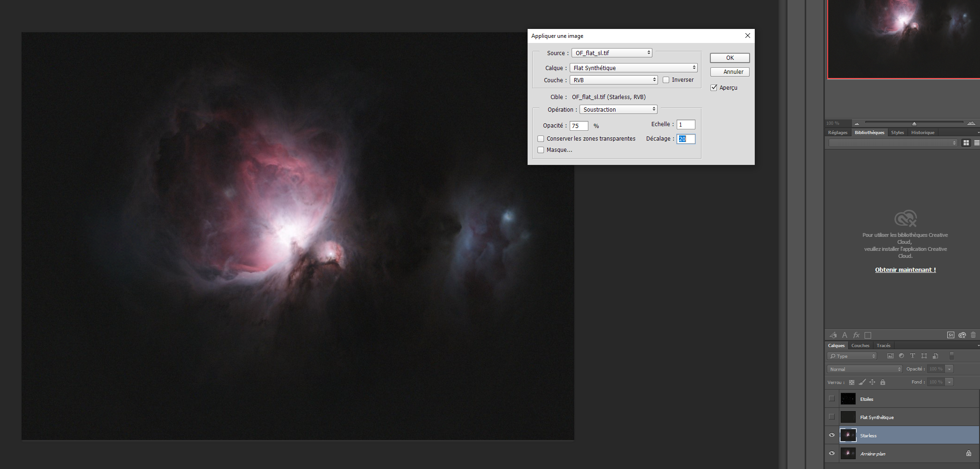This screenshot has width=980, height=469.
Task: Hide the Starless layer eye icon
Action: [x=831, y=435]
